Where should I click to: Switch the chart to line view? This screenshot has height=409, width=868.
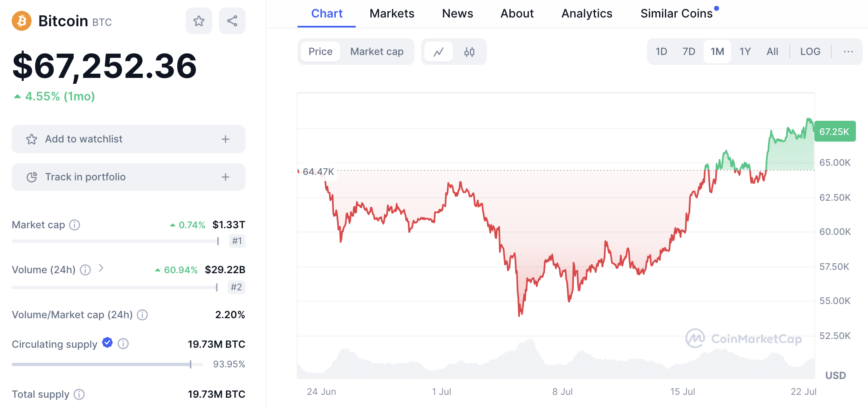tap(439, 51)
